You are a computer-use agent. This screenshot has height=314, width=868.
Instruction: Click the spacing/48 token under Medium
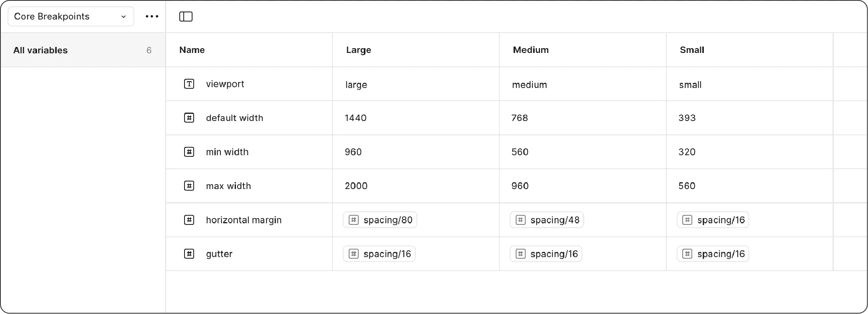tap(546, 220)
